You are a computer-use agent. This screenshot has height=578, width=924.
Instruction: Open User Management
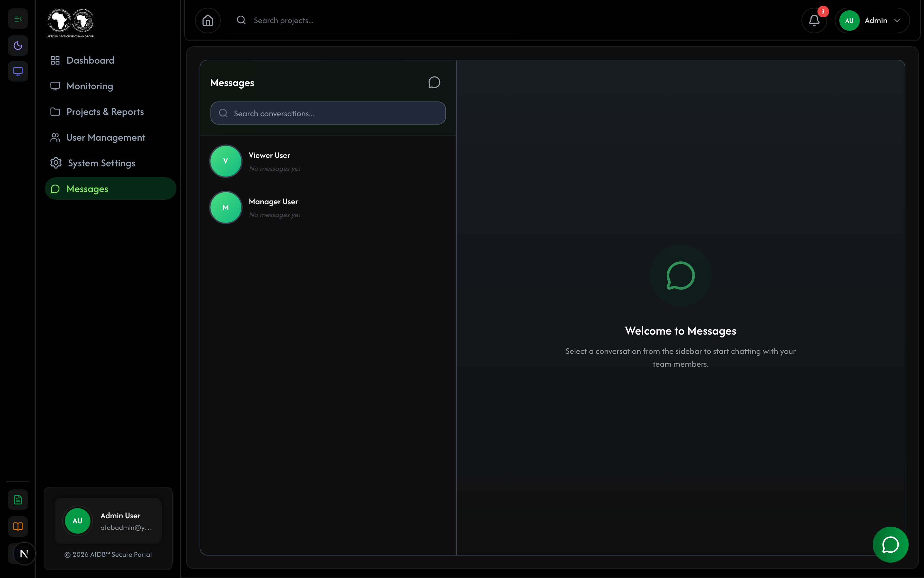click(110, 138)
